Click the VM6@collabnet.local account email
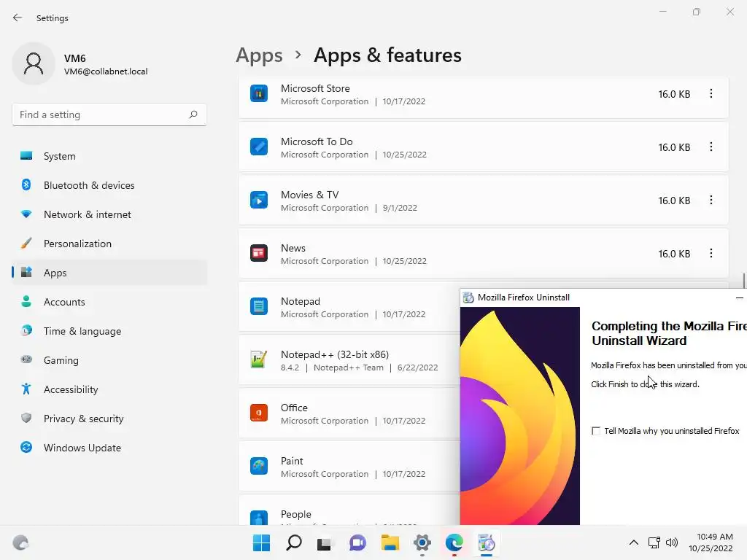This screenshot has height=560, width=747. (x=106, y=71)
